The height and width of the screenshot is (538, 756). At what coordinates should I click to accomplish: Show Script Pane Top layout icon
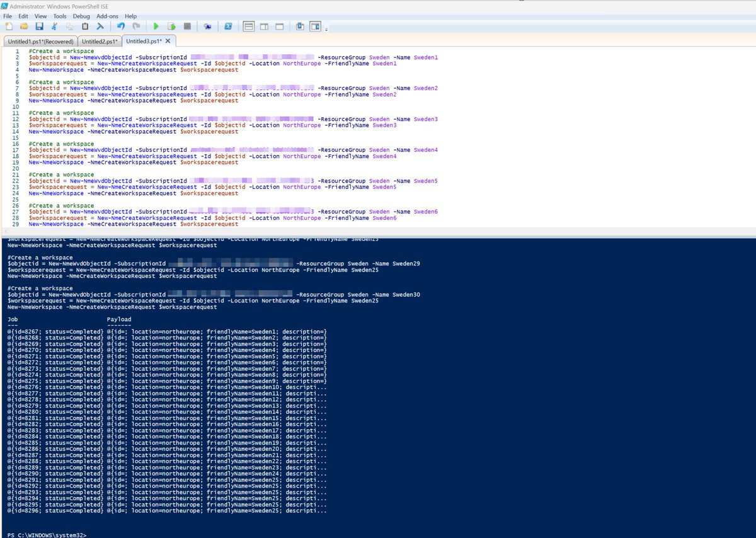tap(248, 26)
